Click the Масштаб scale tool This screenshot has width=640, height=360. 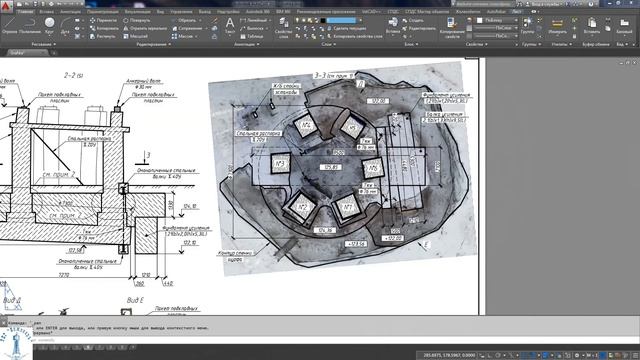(135, 36)
